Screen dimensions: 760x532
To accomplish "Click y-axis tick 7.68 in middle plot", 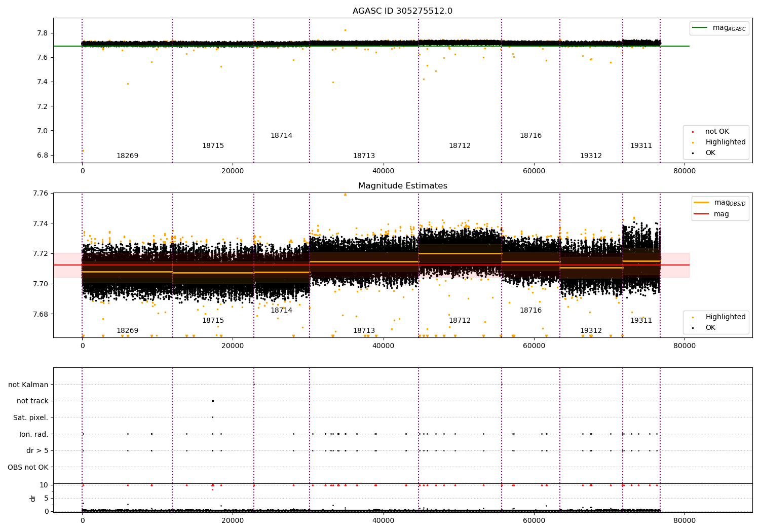I will tap(40, 314).
